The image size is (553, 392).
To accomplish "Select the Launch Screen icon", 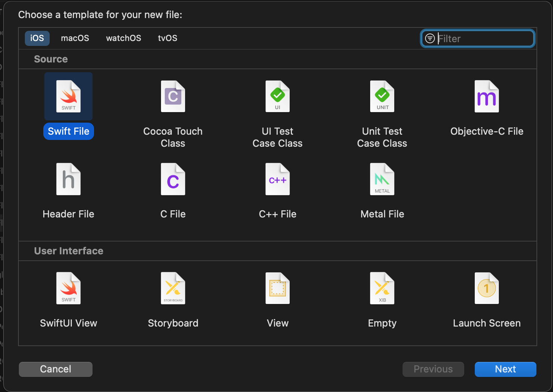I will pos(487,288).
